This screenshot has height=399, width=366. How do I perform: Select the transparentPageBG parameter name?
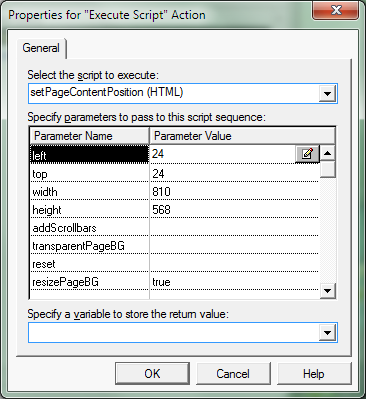(x=89, y=246)
